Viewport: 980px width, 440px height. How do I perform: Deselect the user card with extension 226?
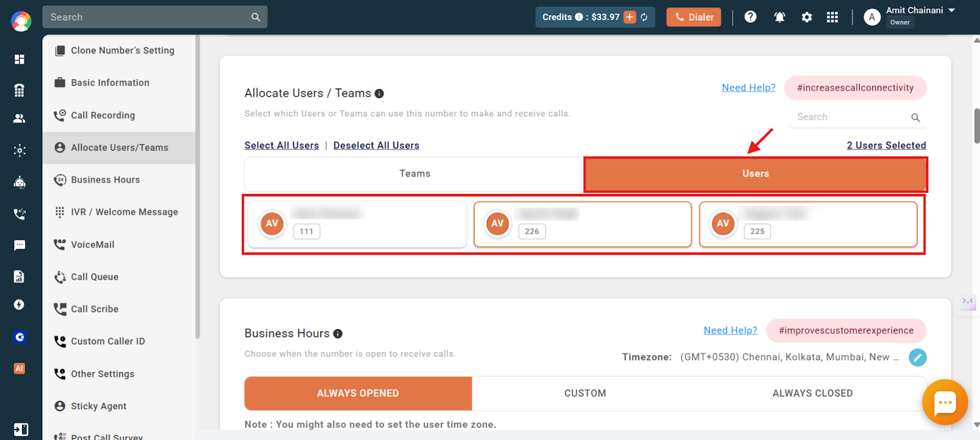[x=582, y=224]
